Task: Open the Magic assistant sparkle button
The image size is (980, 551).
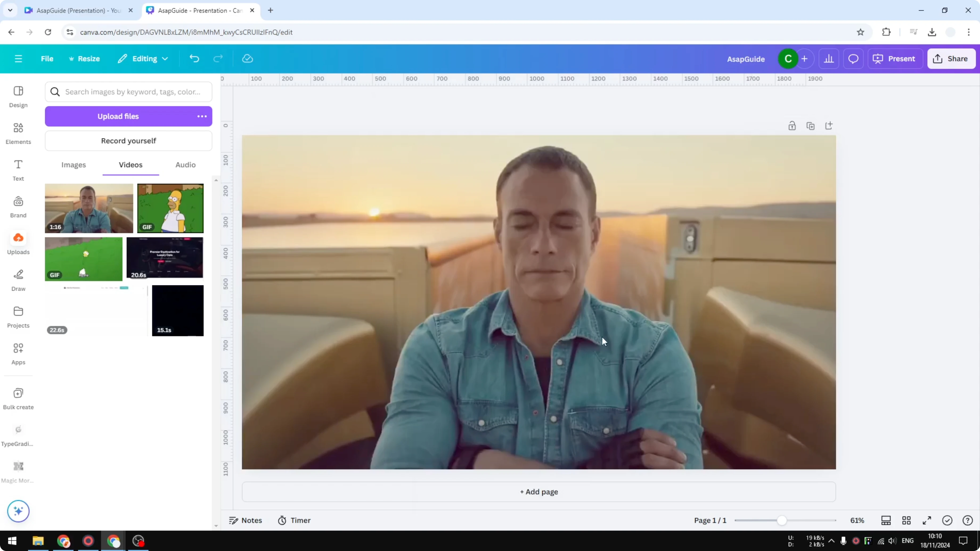Action: (18, 511)
